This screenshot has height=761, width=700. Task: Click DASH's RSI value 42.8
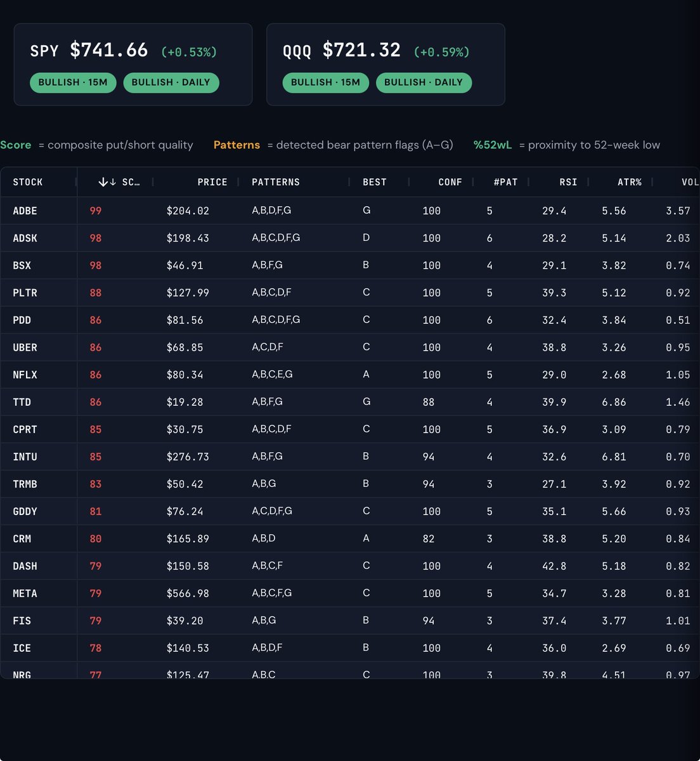(554, 566)
